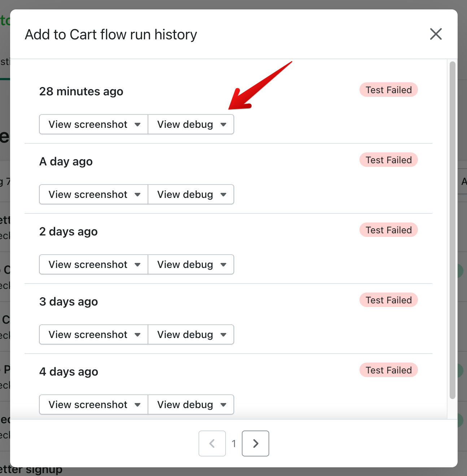The width and height of the screenshot is (467, 476).
Task: Open View screenshot for 4 days ago run
Action: (x=93, y=405)
